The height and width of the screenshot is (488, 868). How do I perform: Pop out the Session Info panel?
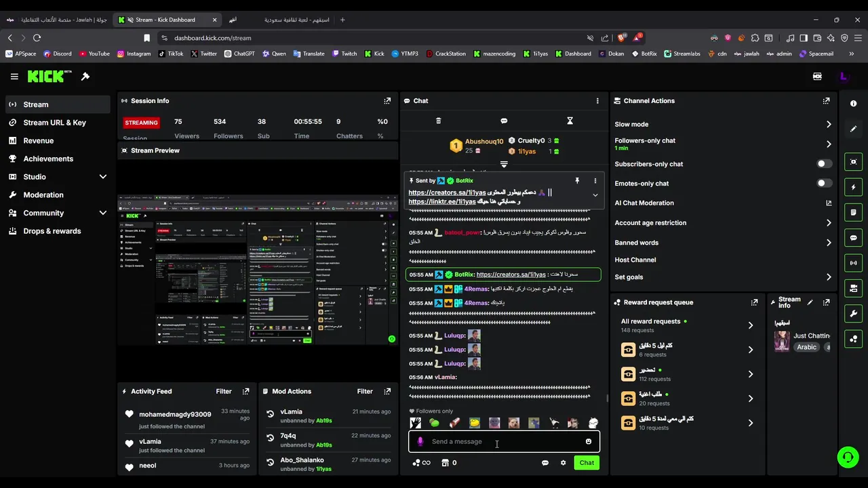[x=387, y=100]
